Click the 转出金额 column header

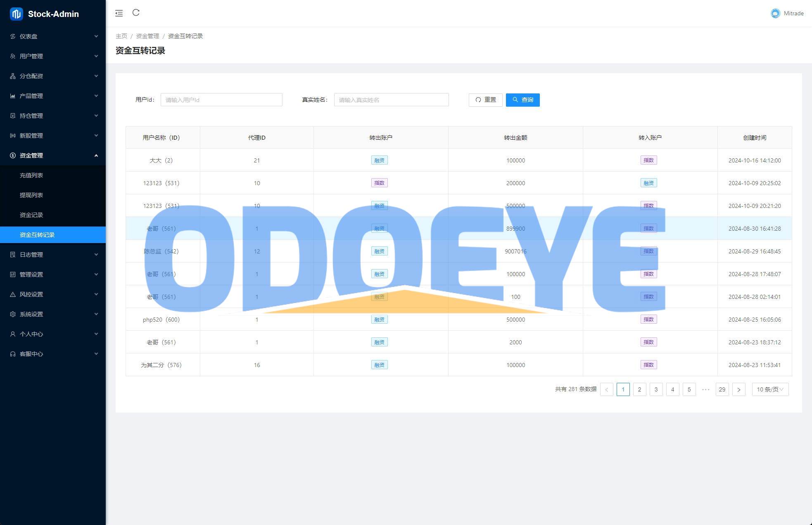tap(515, 138)
